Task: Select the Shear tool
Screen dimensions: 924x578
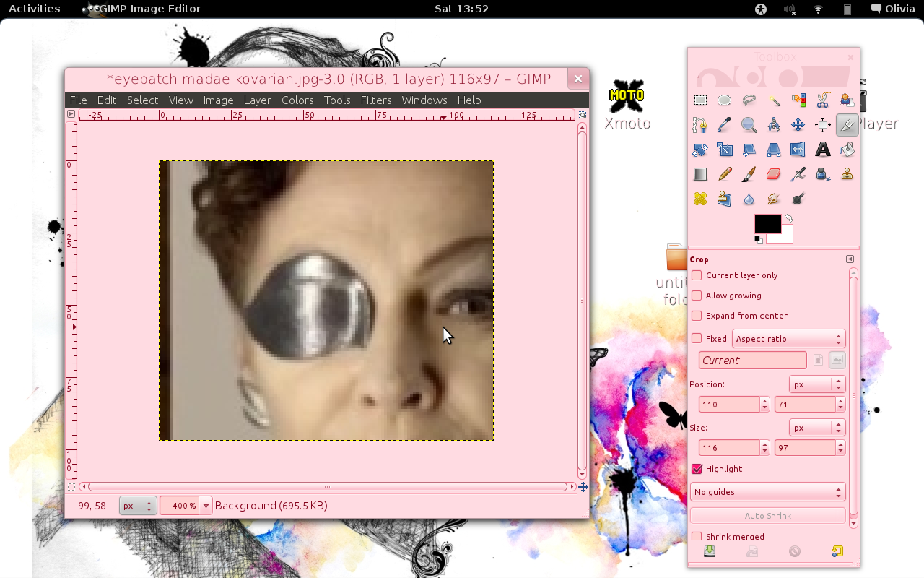Action: 749,150
